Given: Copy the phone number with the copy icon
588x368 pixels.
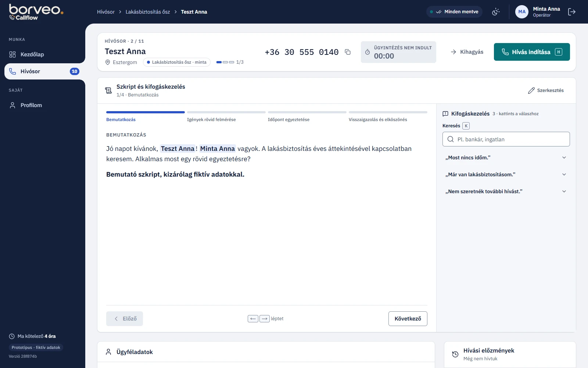Looking at the screenshot, I should (348, 52).
